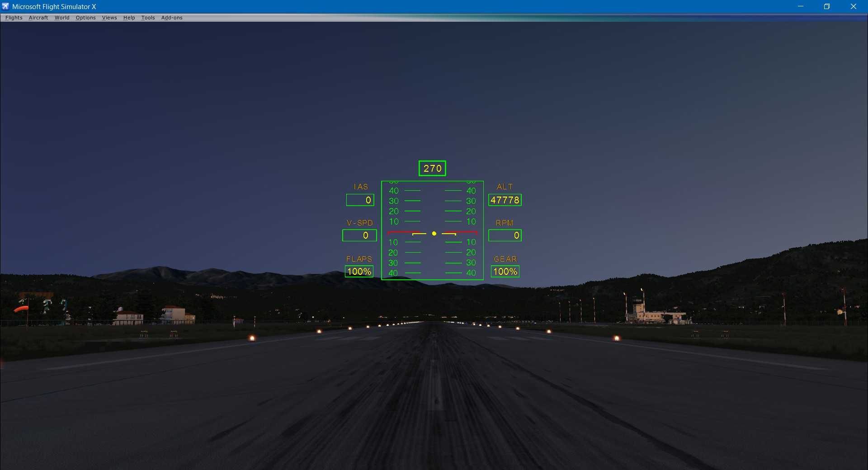This screenshot has height=470, width=868.
Task: Click the ALT label on HUD
Action: tap(505, 187)
